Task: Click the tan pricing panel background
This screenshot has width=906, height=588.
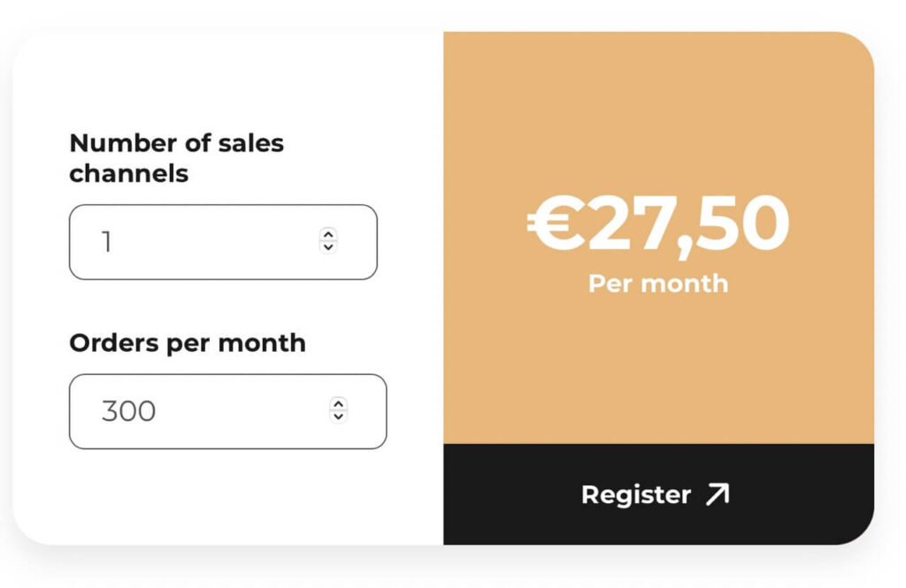Action: 656,371
